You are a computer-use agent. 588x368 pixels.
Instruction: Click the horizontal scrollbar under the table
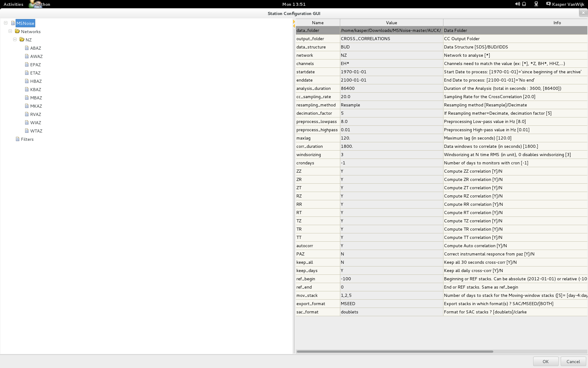coord(394,351)
